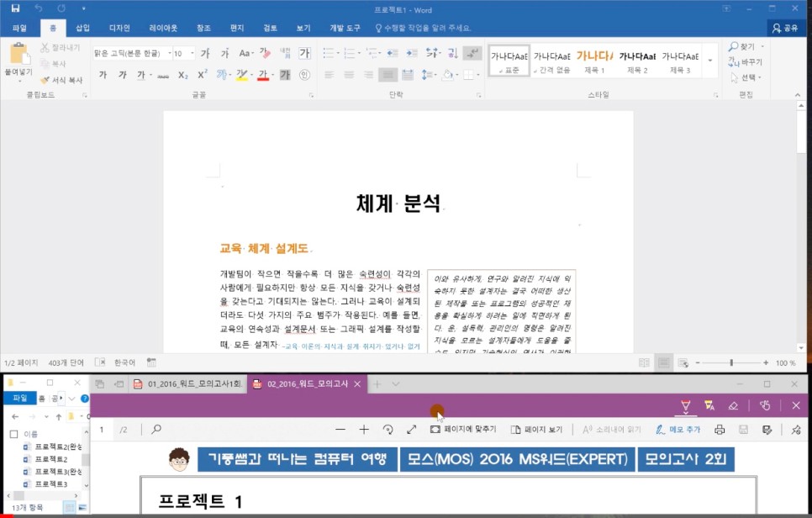Click the Format Painter brush icon
This screenshot has width=812, height=518.
coord(45,80)
